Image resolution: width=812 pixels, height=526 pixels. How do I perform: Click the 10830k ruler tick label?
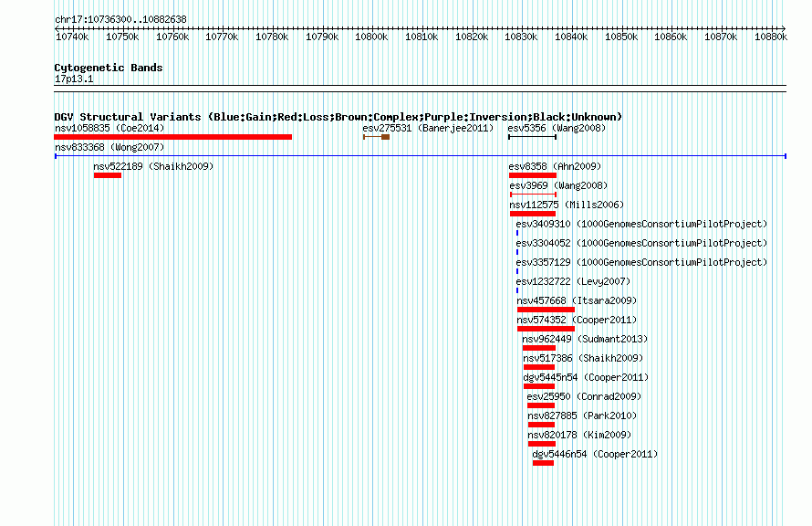coord(521,37)
